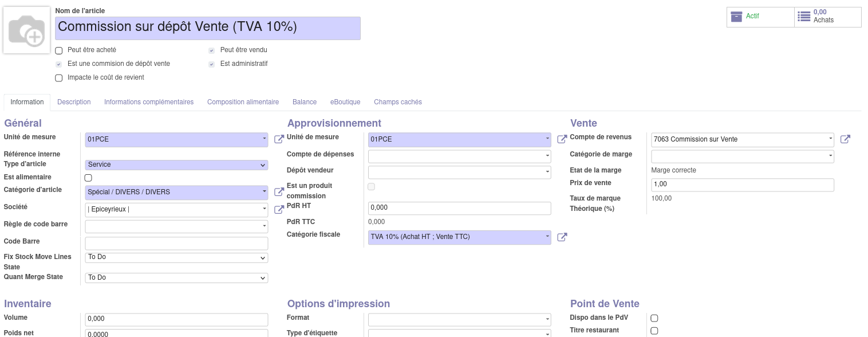Open external link for Catégorie d'article

(x=279, y=192)
